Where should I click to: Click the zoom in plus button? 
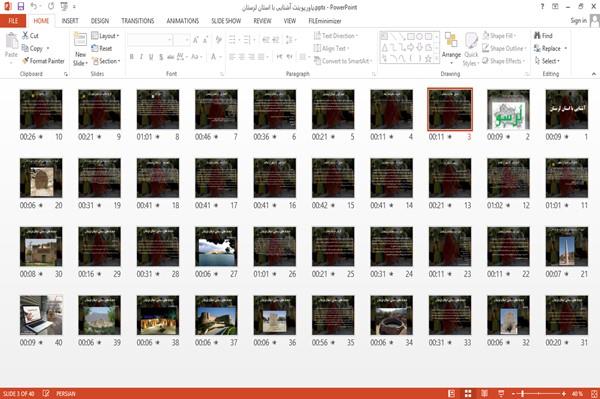pyautogui.click(x=564, y=394)
